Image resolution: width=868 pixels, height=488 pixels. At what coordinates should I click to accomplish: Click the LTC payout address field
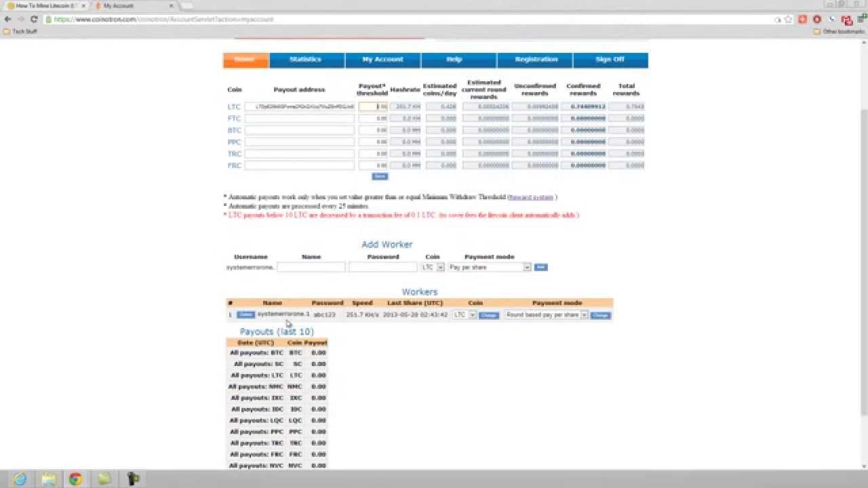point(299,107)
